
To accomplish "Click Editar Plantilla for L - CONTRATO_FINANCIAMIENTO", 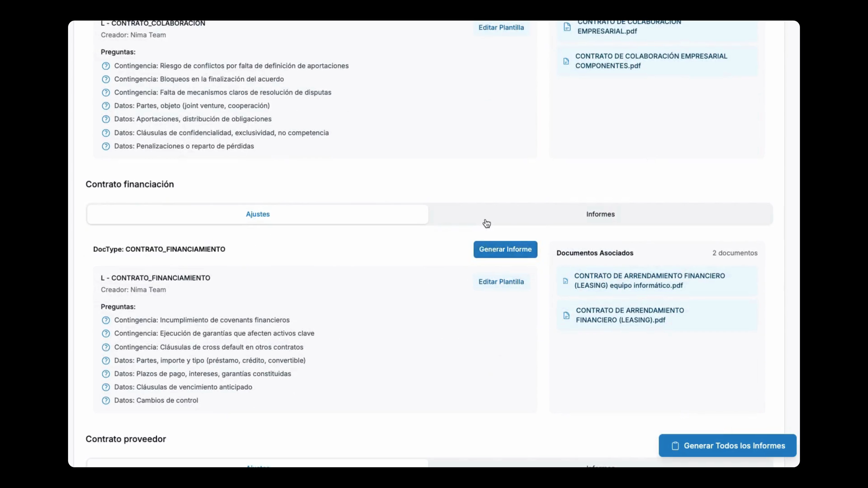I will point(501,282).
